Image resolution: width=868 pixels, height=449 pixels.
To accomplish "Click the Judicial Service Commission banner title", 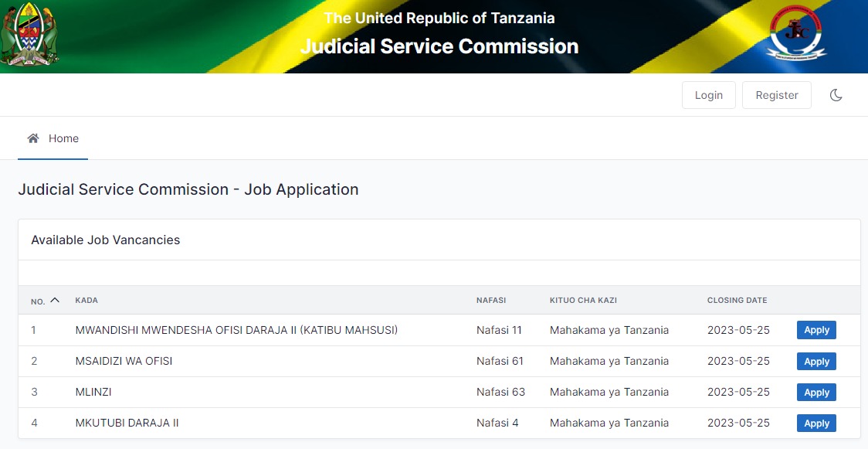I will (x=439, y=46).
